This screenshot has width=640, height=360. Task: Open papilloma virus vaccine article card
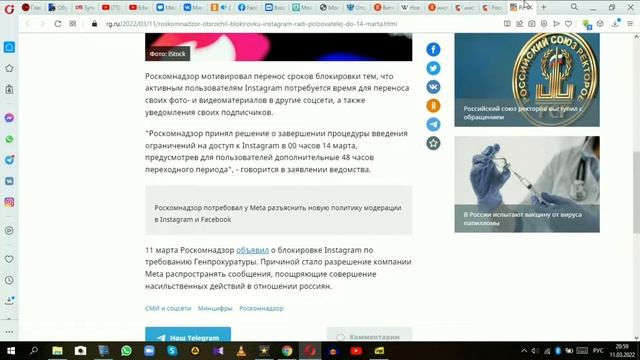tap(527, 184)
